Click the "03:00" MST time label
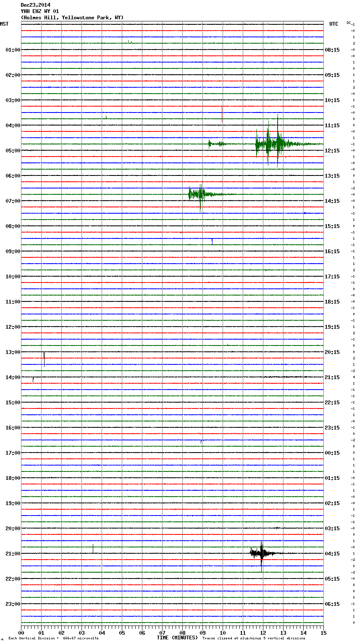This screenshot has width=357, height=644. [13, 100]
